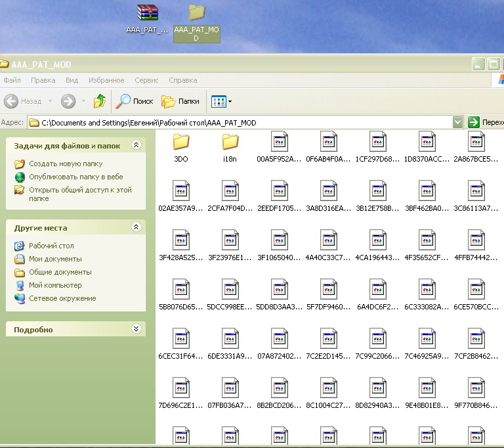Click Создать новую папку link
This screenshot has height=448, width=504.
(65, 164)
